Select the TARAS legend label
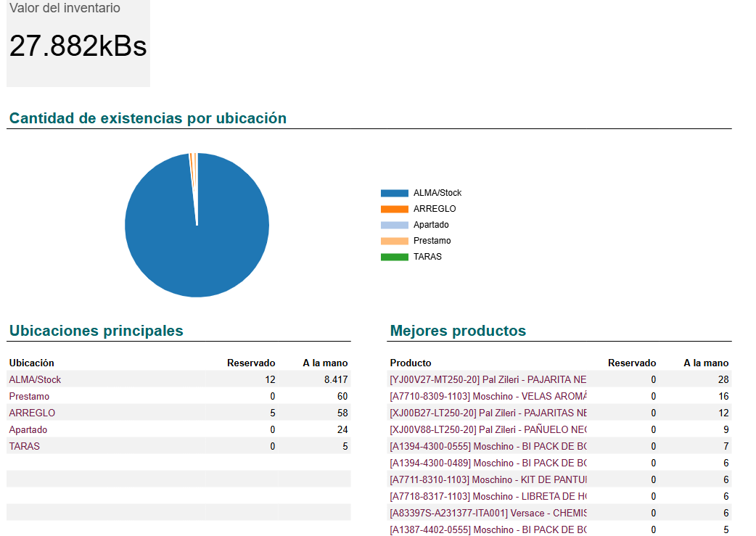The image size is (756, 536). (427, 257)
